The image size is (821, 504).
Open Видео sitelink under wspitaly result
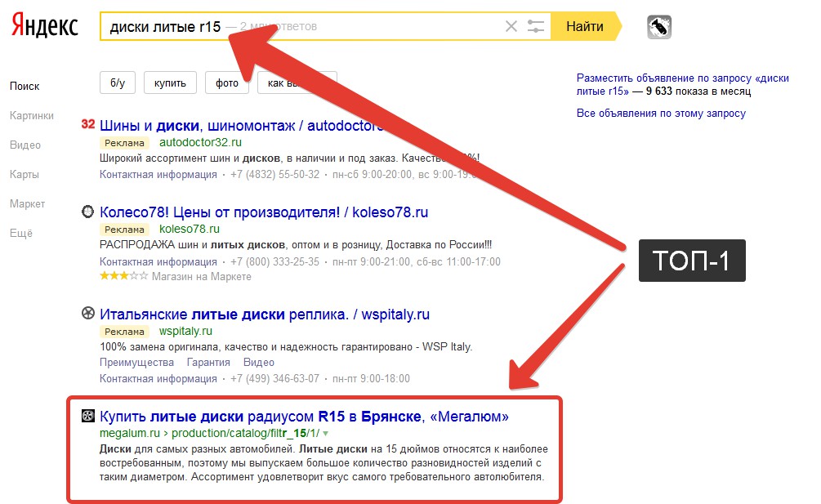(x=259, y=362)
